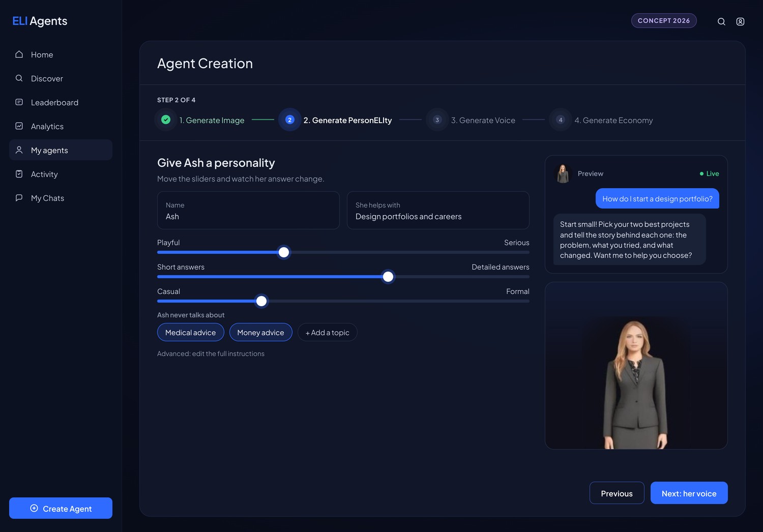Viewport: 763px width, 532px height.
Task: Click Ash's small avatar in Preview header
Action: click(563, 173)
